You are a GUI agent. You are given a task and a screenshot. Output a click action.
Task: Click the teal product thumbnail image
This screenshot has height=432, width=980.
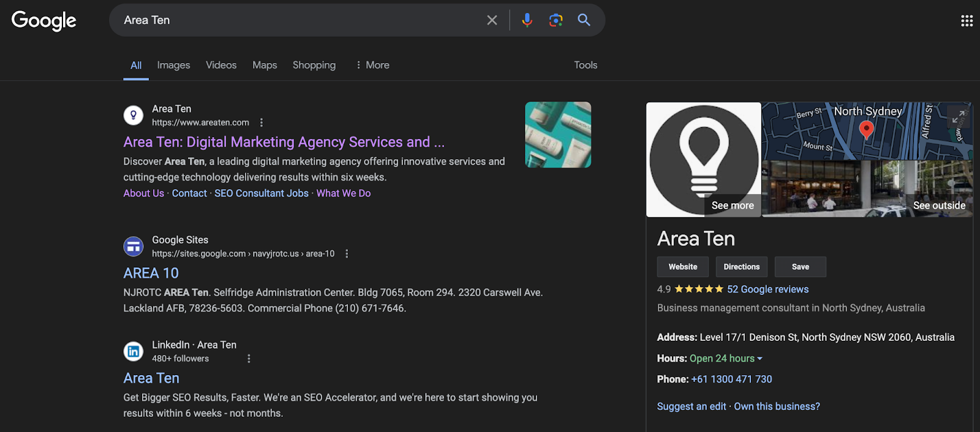tap(558, 135)
